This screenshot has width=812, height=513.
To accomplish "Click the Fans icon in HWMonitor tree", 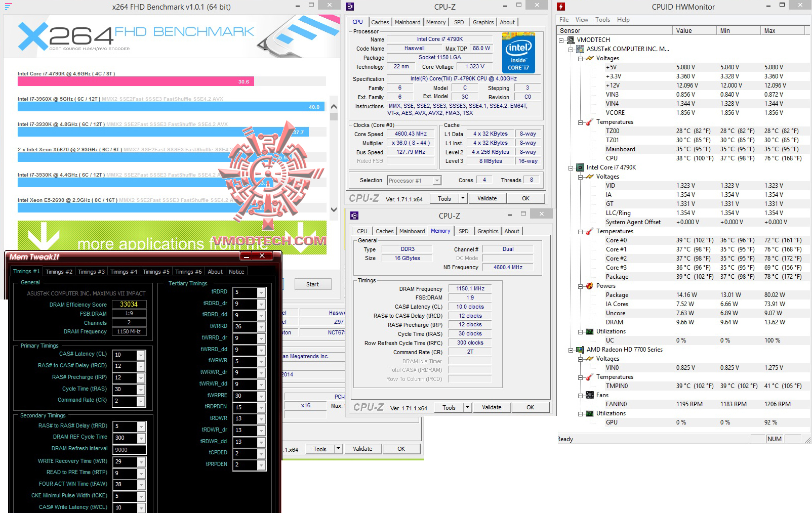I will click(x=589, y=395).
